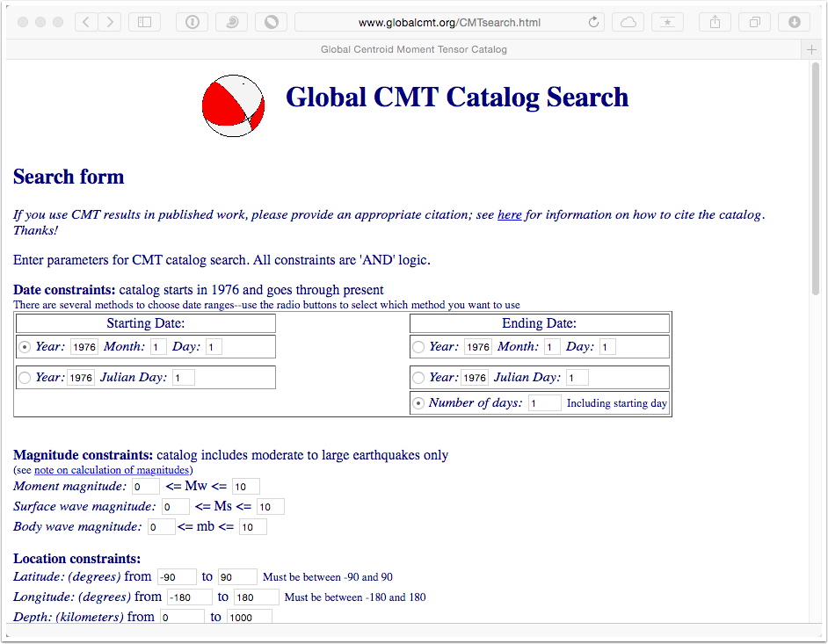Click the 'Starting Date:' table header
Viewport: 828px width, 644px height.
tap(146, 323)
